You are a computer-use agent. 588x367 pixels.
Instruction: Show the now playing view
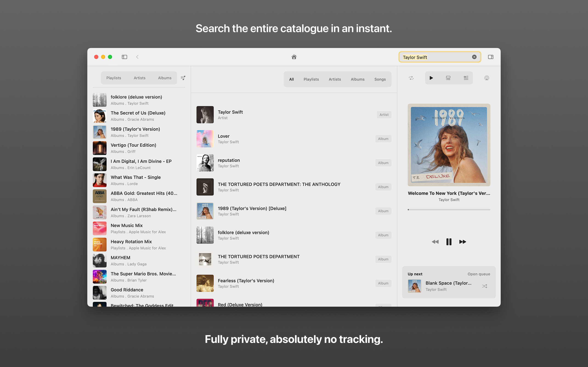431,78
